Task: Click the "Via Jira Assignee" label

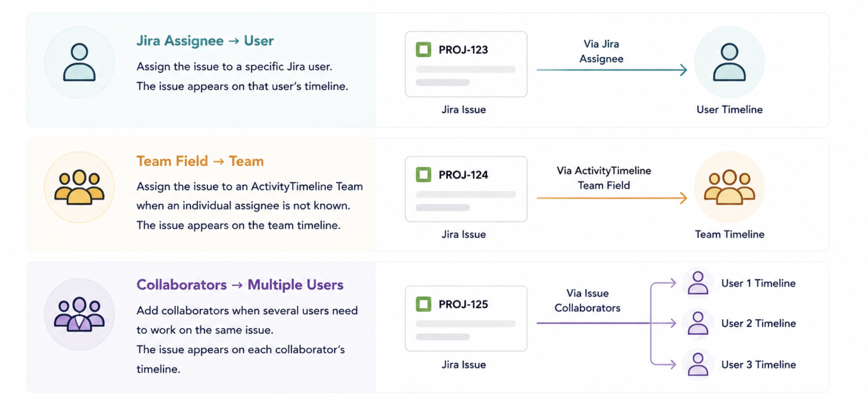Action: point(601,51)
